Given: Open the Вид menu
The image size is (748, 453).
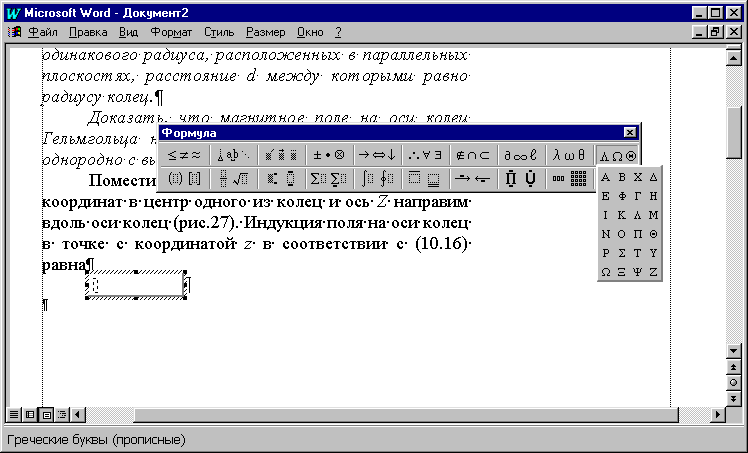Looking at the screenshot, I should (x=128, y=32).
